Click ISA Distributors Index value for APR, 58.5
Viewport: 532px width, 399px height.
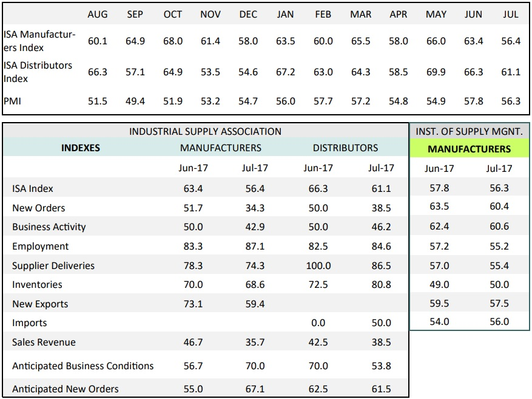(x=399, y=72)
